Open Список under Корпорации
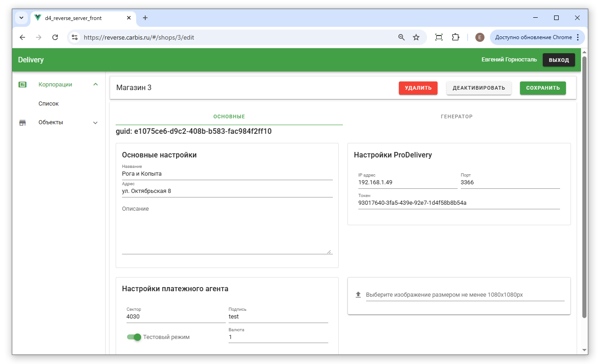Image resolution: width=601 pixels, height=364 pixels. pos(49,104)
